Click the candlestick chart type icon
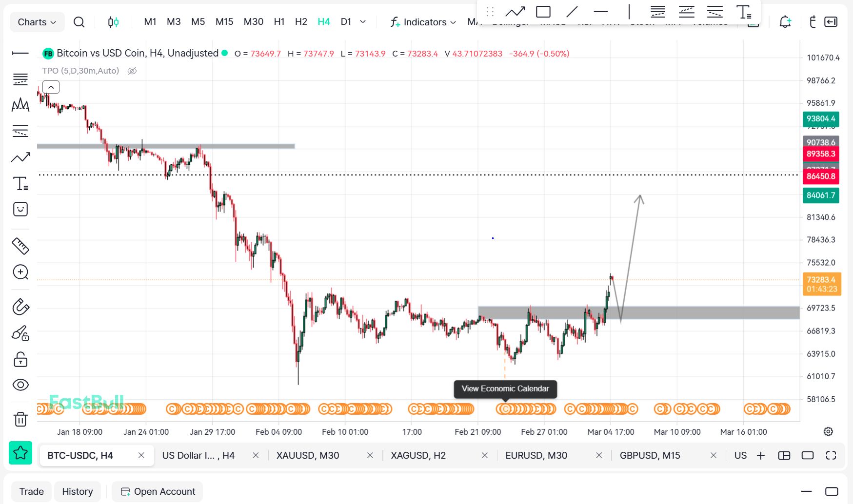 tap(113, 22)
